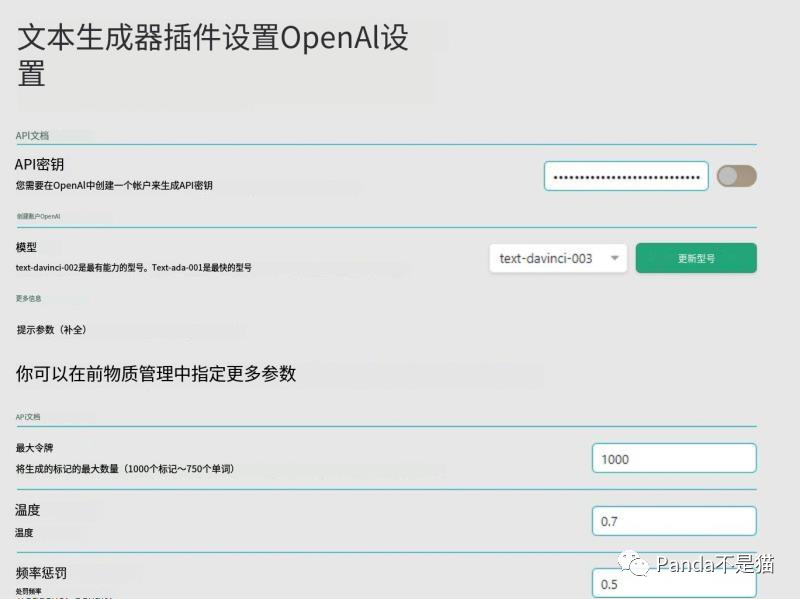Click the large 温度 heading
This screenshot has width=800, height=599.
pyautogui.click(x=28, y=510)
